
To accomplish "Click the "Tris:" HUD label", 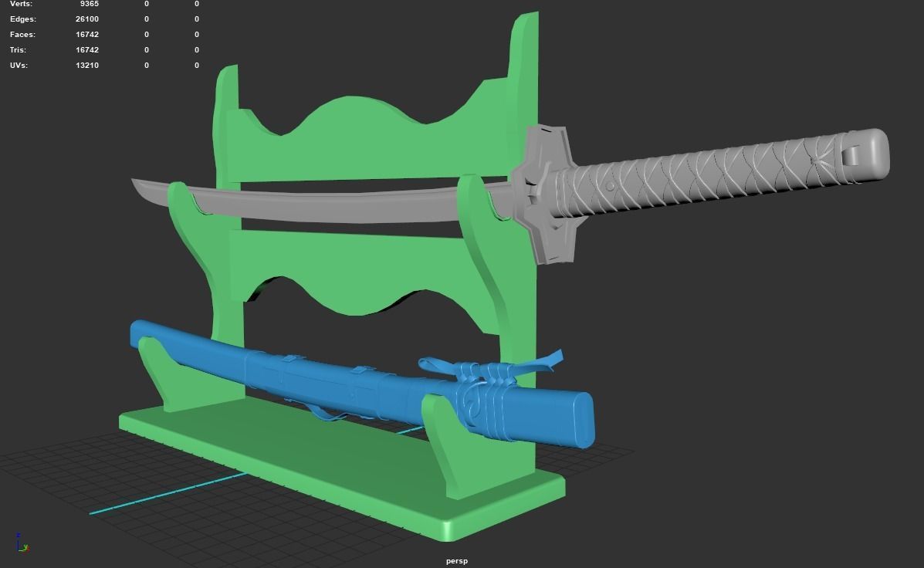I will click(18, 49).
